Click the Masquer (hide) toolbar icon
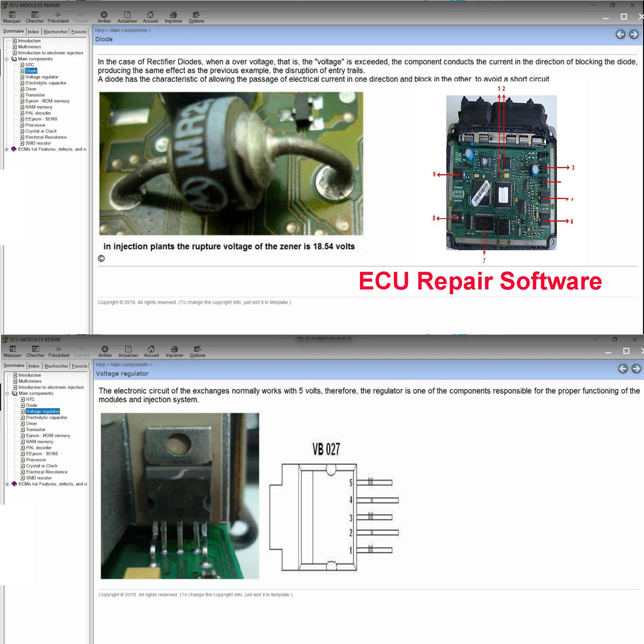The image size is (644, 644). 12,15
